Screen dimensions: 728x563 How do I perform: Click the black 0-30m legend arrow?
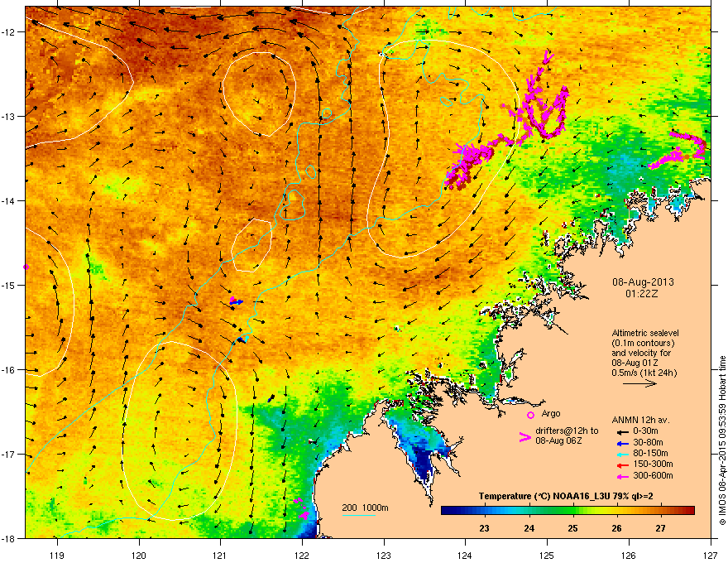point(622,431)
